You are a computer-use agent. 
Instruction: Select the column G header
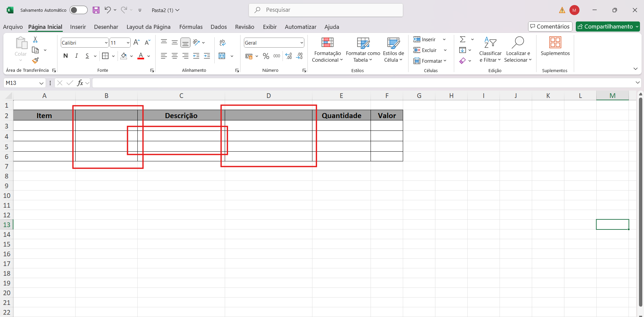419,96
